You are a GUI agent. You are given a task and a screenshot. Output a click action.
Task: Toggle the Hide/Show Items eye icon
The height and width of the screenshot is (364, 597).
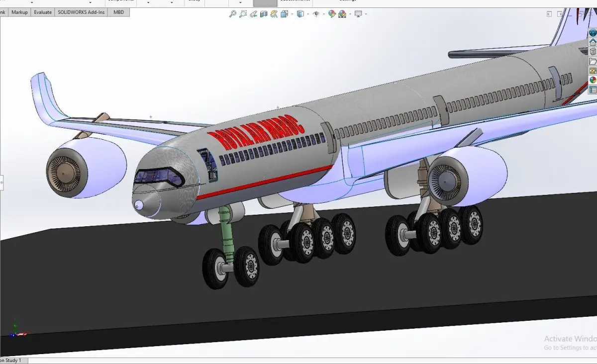pos(316,14)
